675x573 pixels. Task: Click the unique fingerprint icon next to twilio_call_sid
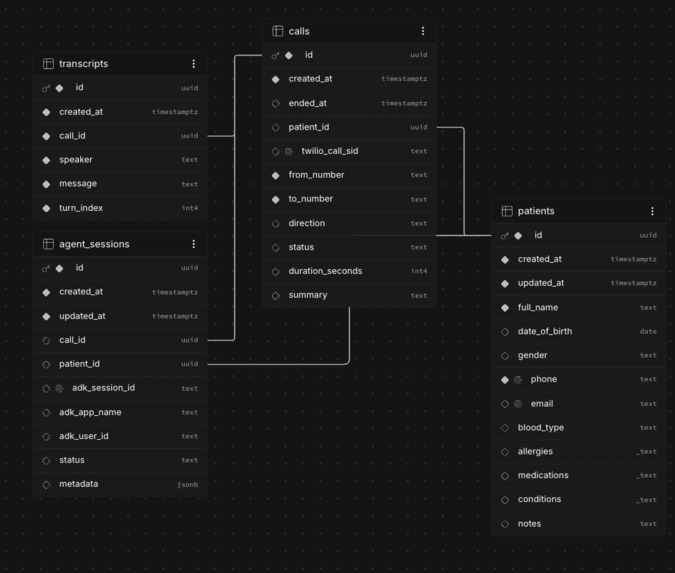click(289, 151)
